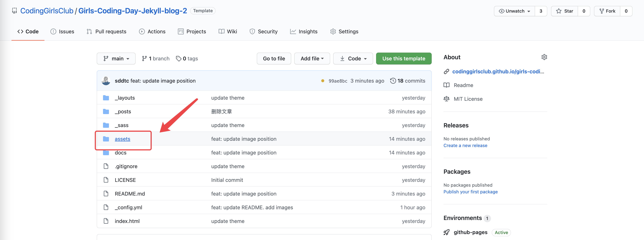The width and height of the screenshot is (644, 240).
Task: Expand the main branch dropdown
Action: pos(116,59)
